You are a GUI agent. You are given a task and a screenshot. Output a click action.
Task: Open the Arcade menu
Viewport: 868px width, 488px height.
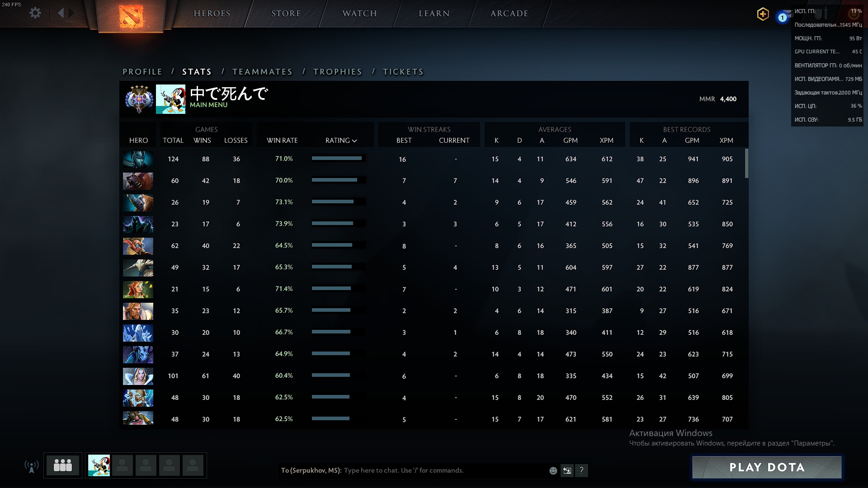509,14
